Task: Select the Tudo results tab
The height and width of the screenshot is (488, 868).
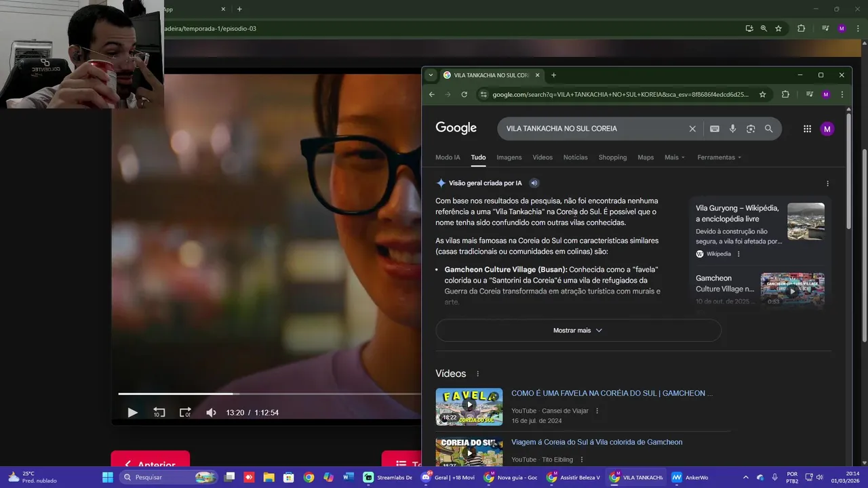Action: click(478, 157)
